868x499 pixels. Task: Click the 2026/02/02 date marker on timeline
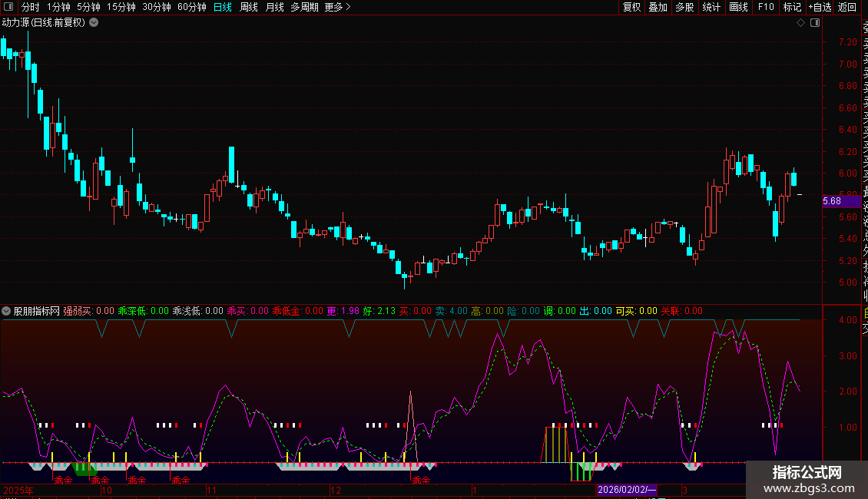tap(628, 489)
